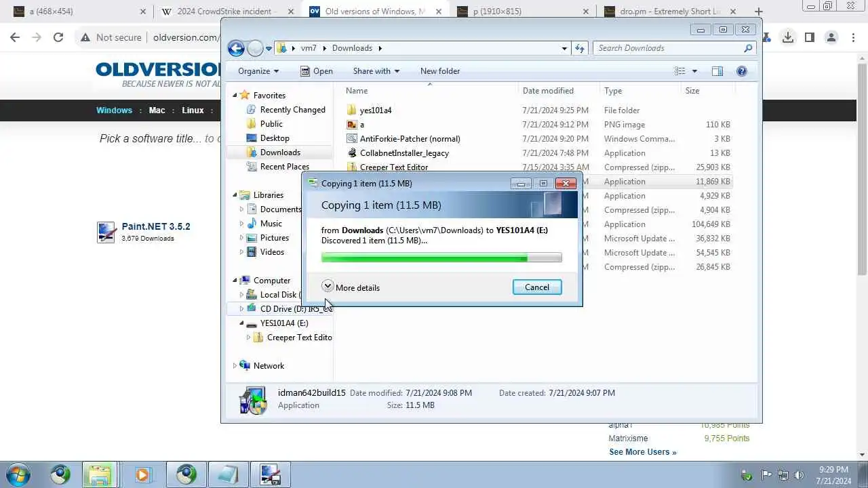Switch to 2024 CrowdStrike incident tab
This screenshot has height=488, width=868.
pos(228,12)
